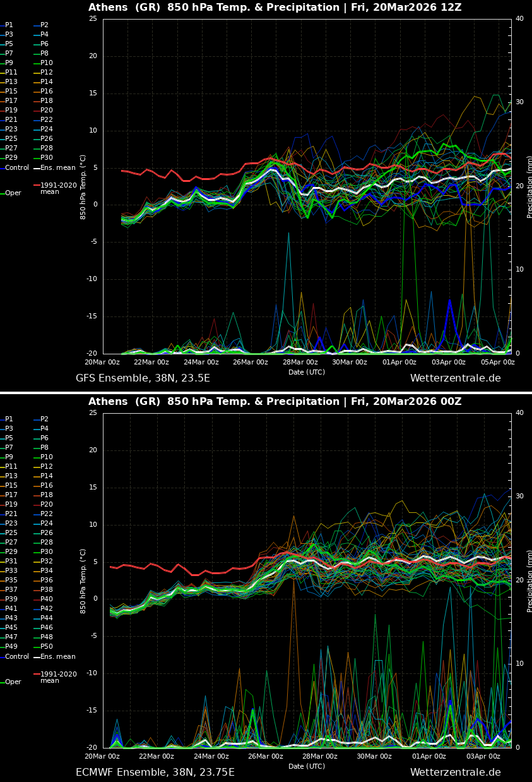Click the GFS Ensemble, 38N, 23.5E label
The image size is (532, 782).
pos(143,378)
